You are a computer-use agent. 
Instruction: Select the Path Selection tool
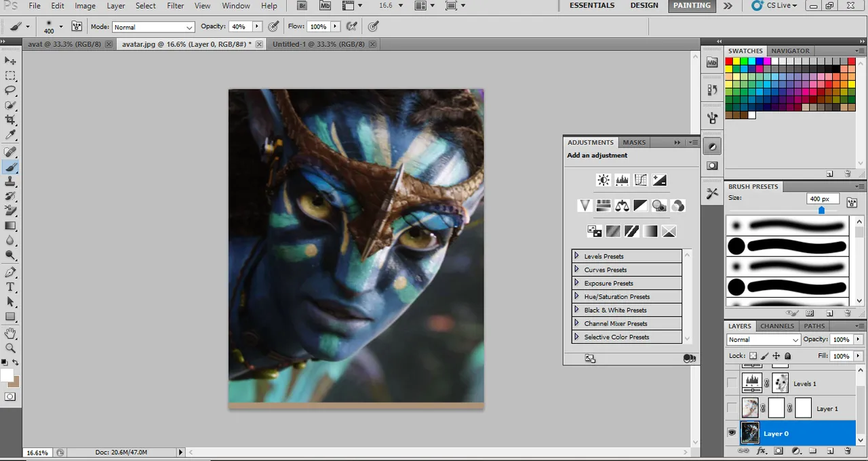pyautogui.click(x=11, y=302)
